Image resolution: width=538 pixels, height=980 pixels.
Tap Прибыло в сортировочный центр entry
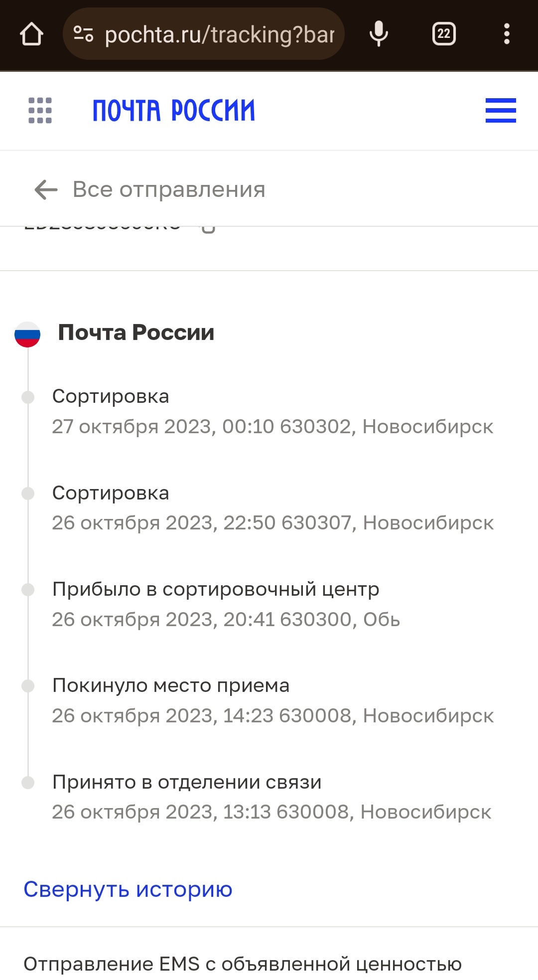coord(226,604)
